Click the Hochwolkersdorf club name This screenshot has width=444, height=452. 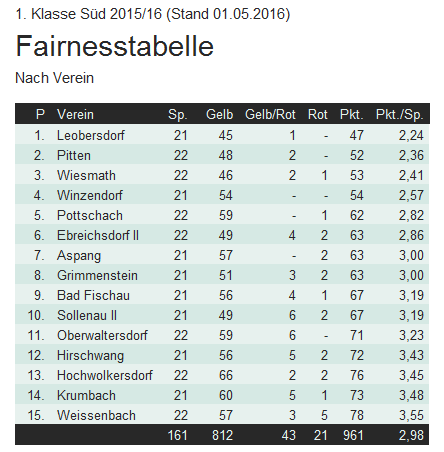(105, 375)
